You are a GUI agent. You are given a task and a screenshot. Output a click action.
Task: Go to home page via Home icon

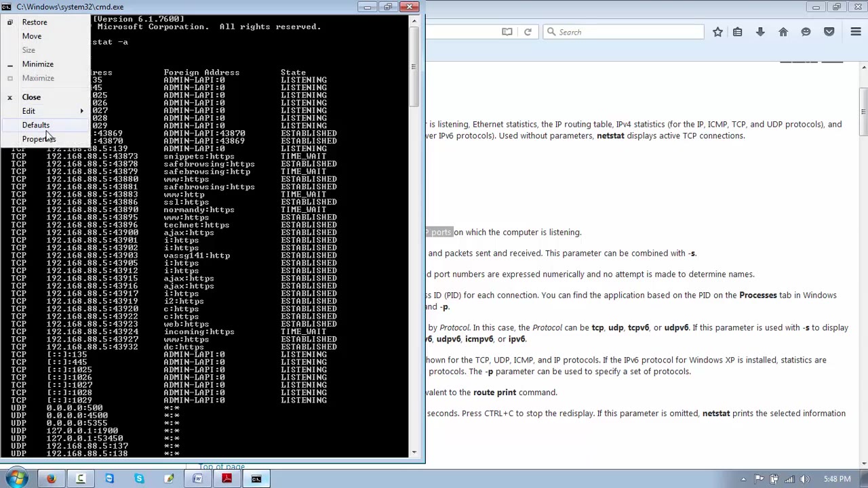pos(783,32)
